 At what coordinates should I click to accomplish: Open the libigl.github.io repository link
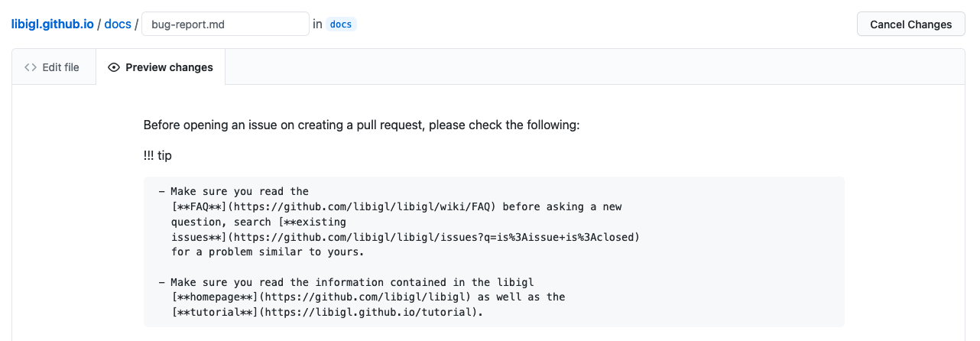pos(53,24)
